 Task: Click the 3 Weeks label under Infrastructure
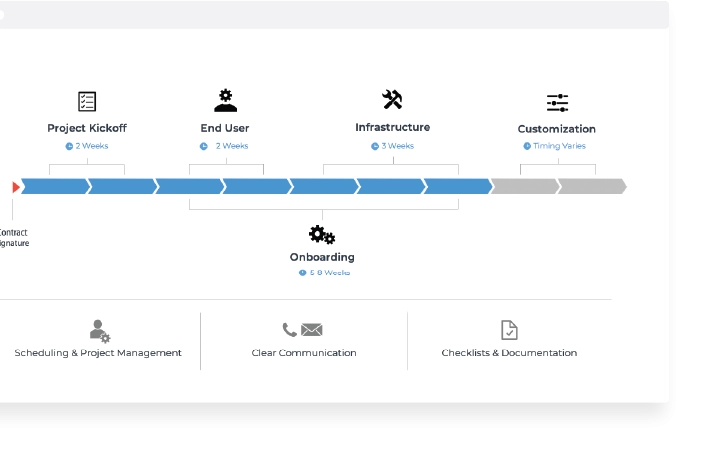(x=398, y=146)
